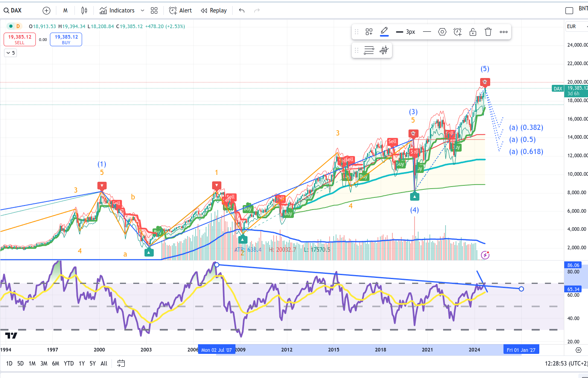This screenshot has width=588, height=378.
Task: Switch to the 1Y range tab
Action: [81, 363]
